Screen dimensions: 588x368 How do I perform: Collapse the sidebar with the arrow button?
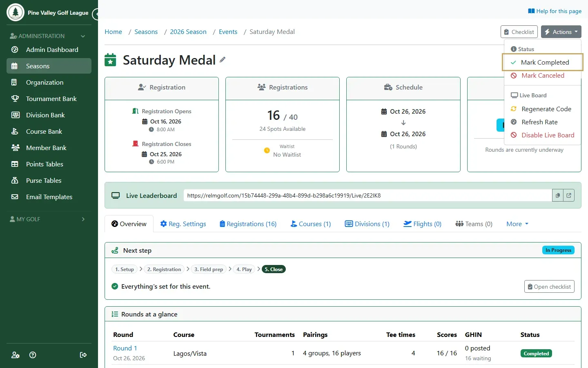(96, 14)
